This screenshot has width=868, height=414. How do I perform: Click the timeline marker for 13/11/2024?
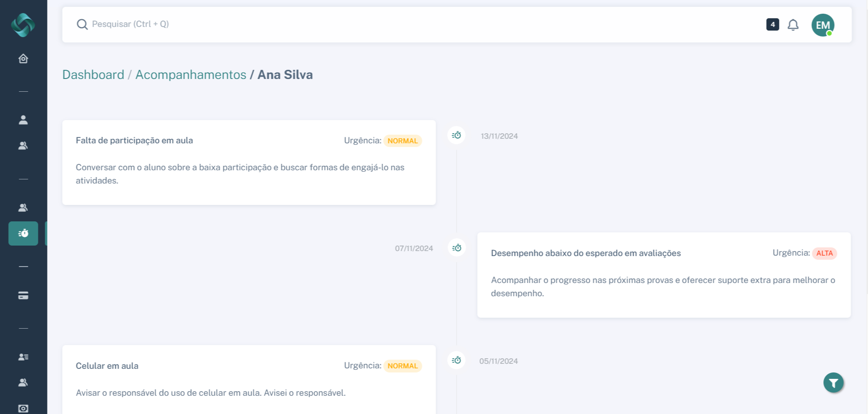tap(457, 136)
